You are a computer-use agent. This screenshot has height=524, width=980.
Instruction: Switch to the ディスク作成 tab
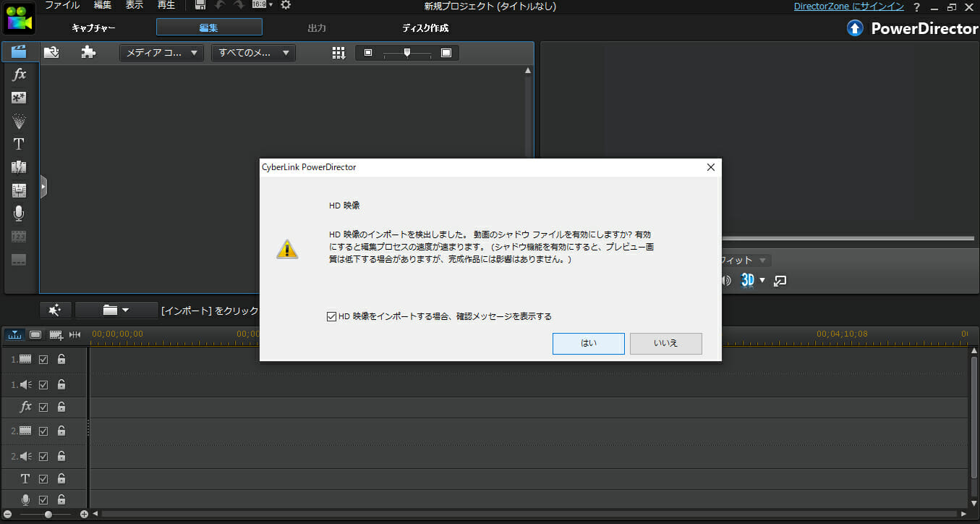pyautogui.click(x=425, y=28)
